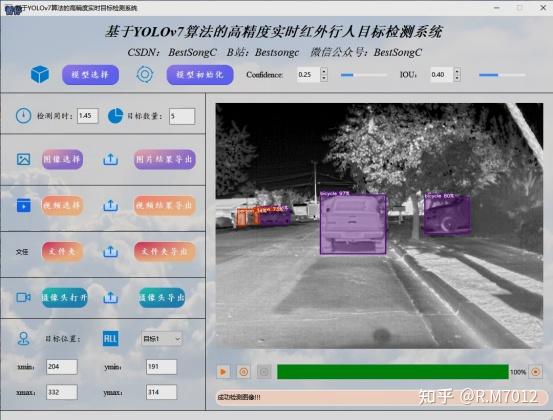Viewport: 553px width, 420px height.
Task: Click the 模型选择 button
Action: coord(90,75)
